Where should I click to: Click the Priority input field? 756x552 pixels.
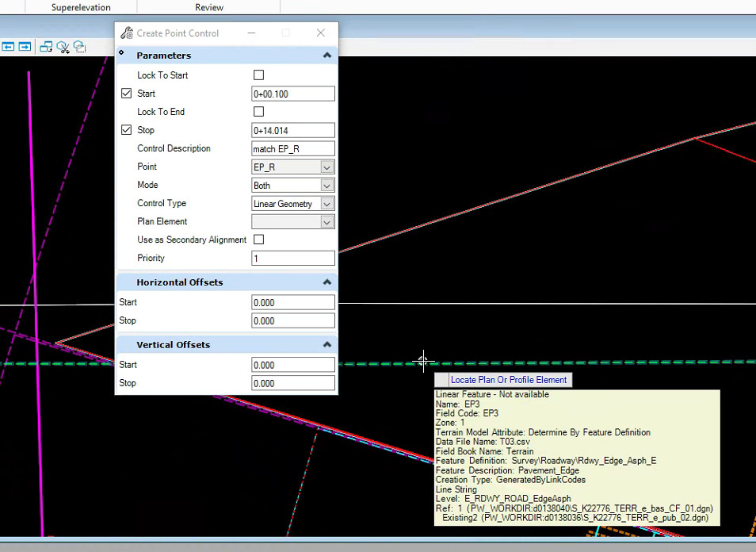[x=292, y=259]
